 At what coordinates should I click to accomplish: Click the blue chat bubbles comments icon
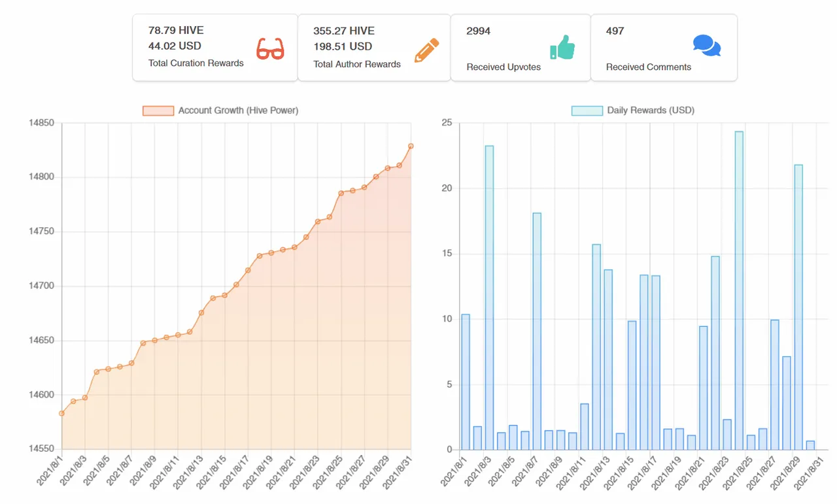coord(707,46)
